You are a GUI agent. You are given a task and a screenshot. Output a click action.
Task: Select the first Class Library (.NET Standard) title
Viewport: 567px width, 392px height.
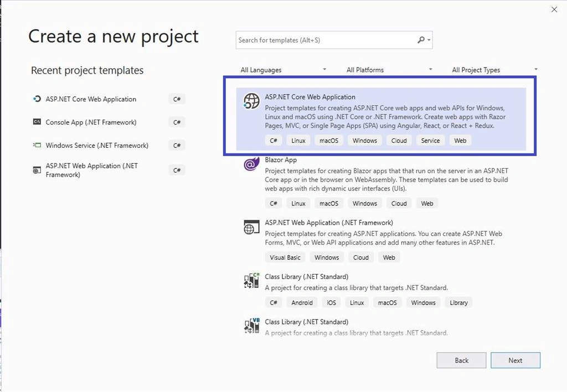pyautogui.click(x=306, y=277)
